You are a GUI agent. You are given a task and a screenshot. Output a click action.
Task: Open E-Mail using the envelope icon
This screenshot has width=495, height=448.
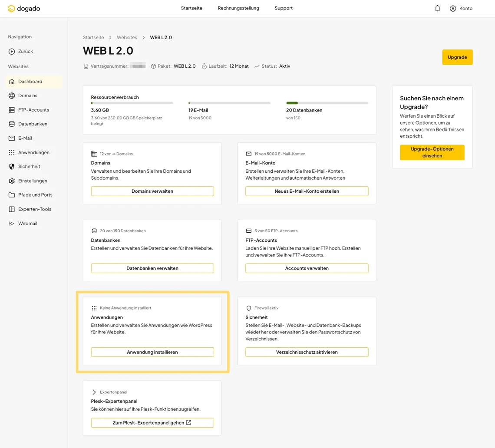tap(11, 138)
